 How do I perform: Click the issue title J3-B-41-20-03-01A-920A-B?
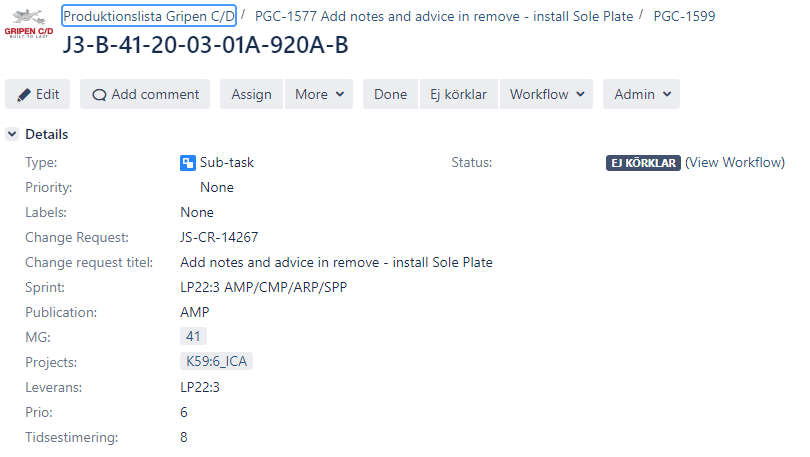206,45
